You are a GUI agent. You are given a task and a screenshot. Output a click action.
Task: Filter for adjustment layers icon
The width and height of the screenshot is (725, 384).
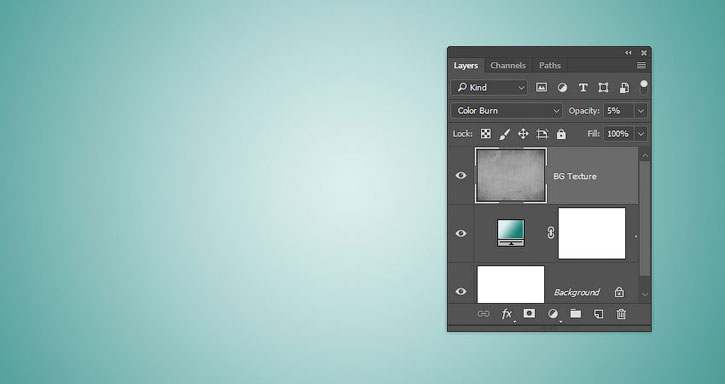point(562,87)
